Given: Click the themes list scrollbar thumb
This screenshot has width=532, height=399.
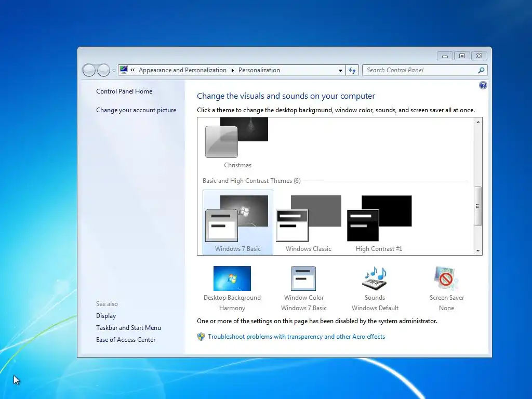Looking at the screenshot, I should [478, 206].
